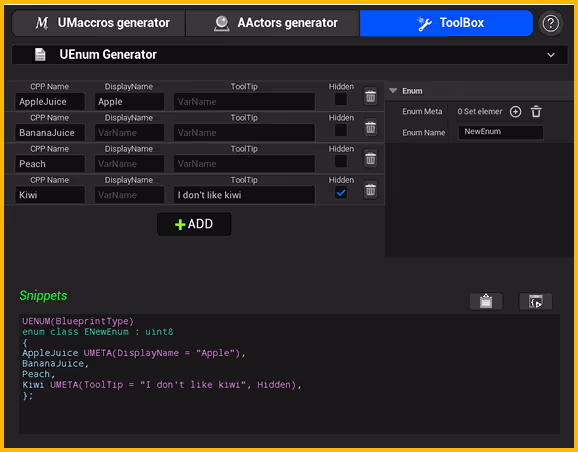Collapse the Enum category triangle

tap(393, 91)
